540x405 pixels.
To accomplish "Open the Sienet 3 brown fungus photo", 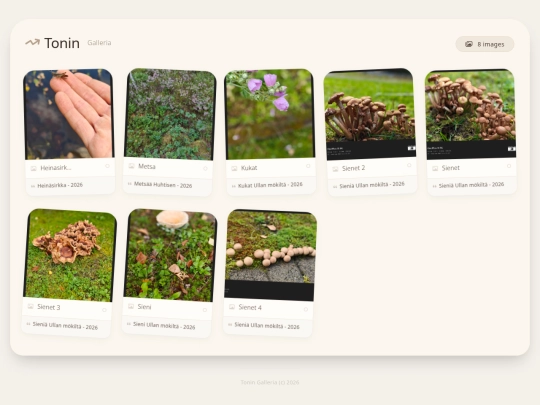I will [x=70, y=255].
